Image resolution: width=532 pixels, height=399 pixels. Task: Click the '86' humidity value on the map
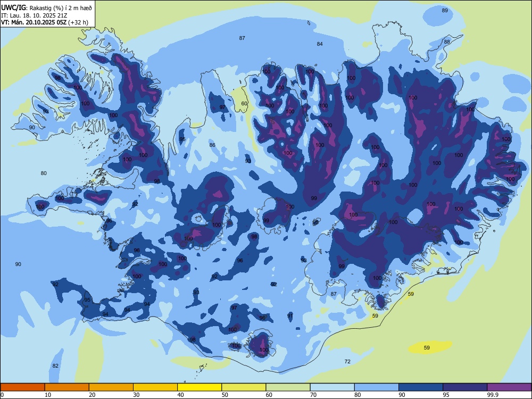pos(212,145)
